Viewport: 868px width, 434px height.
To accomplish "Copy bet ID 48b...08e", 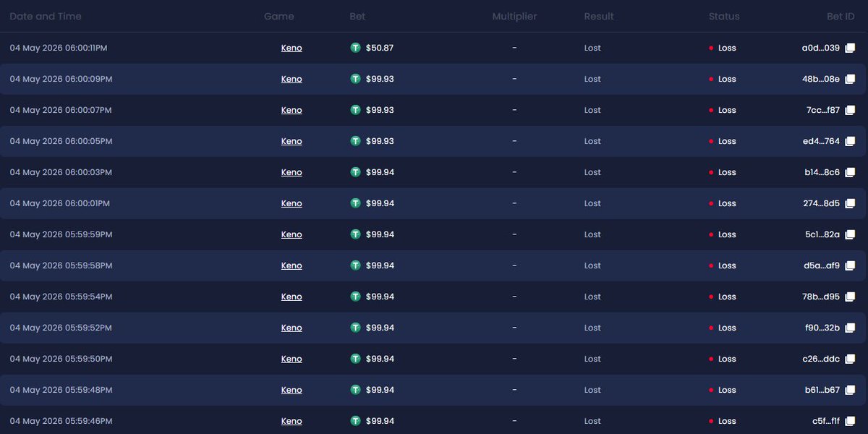I will 851,79.
